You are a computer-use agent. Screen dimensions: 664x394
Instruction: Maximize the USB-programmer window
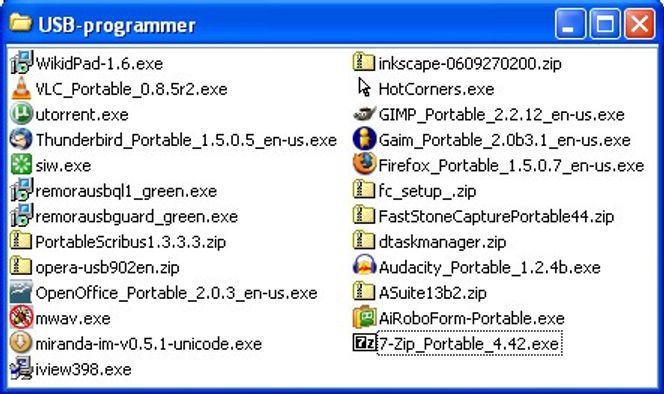605,24
